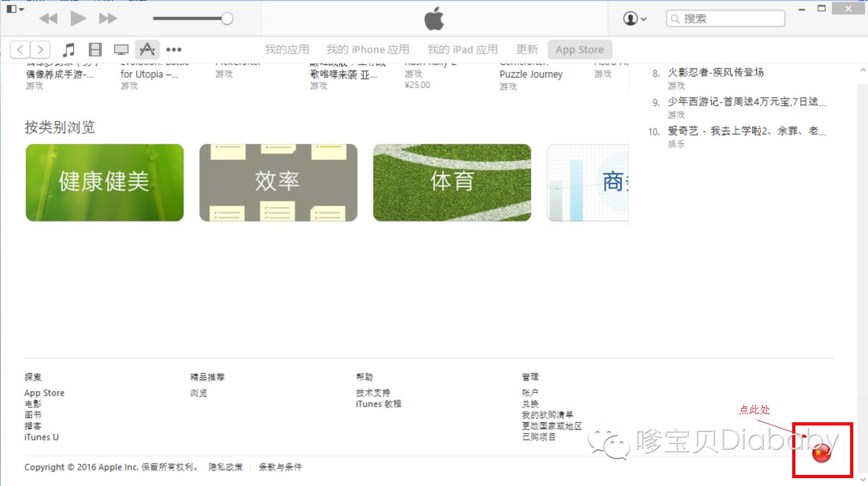Click the 按类别浏览 heading
The height and width of the screenshot is (486, 868).
(x=60, y=127)
